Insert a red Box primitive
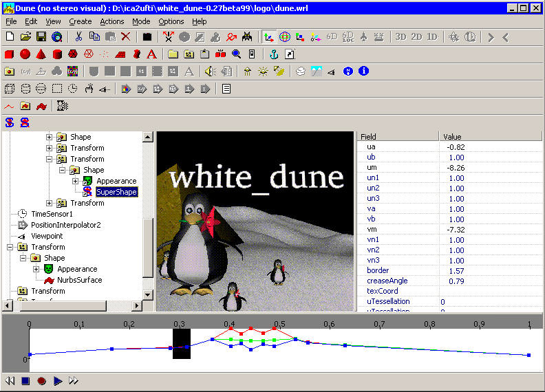 [10, 54]
